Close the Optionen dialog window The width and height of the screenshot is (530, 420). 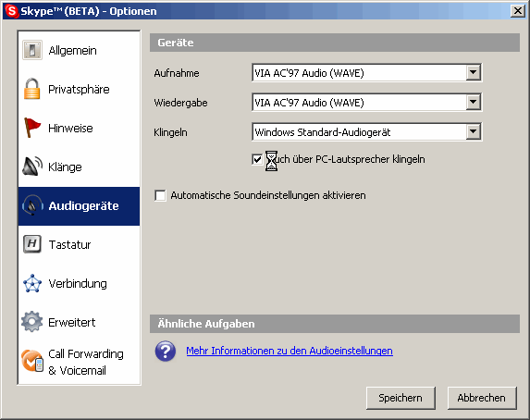pos(517,11)
